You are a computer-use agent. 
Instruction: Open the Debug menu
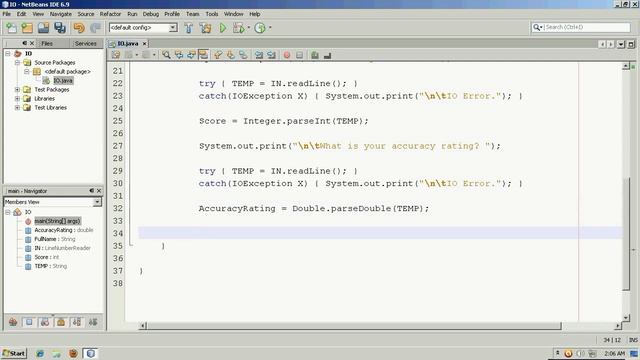pos(151,14)
